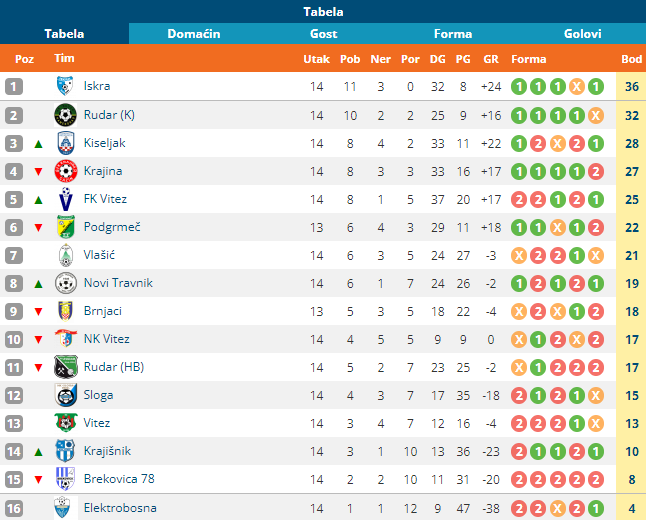Click the Rudar (HB) club logo

[x=66, y=367]
